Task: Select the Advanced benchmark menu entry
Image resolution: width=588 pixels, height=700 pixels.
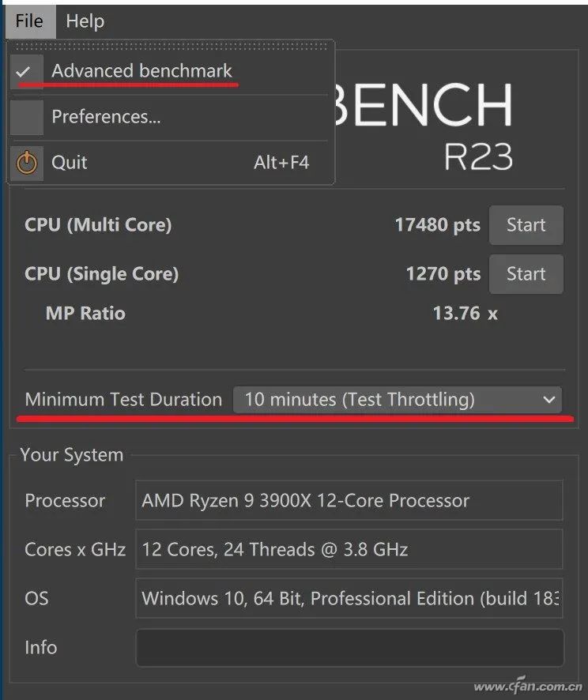Action: 141,71
